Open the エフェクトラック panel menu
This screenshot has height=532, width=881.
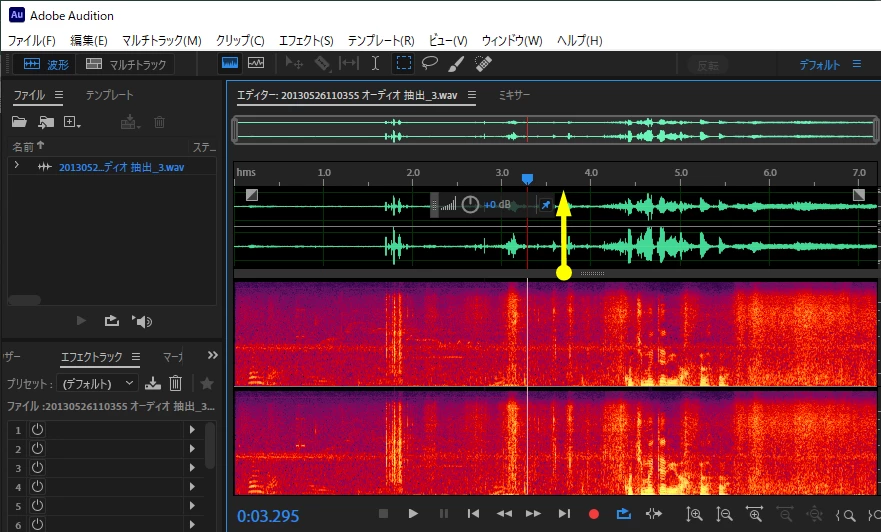point(136,357)
